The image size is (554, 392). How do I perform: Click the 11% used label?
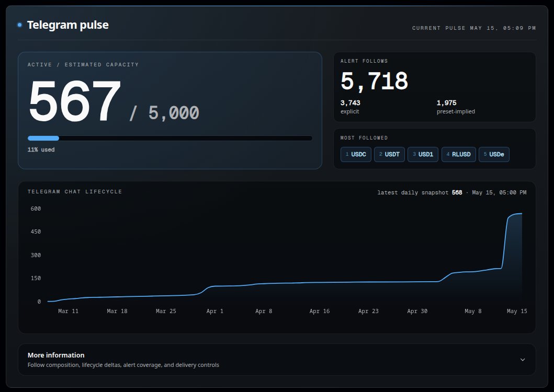click(41, 149)
